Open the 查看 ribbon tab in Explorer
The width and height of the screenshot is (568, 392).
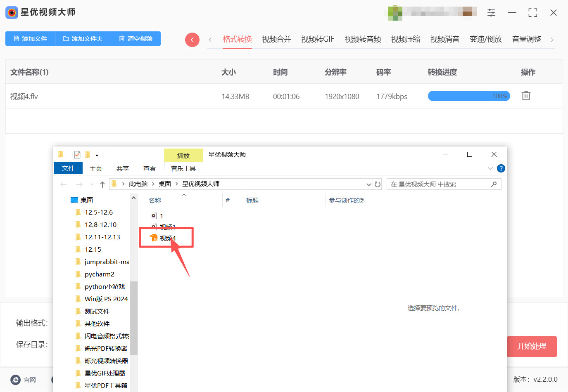point(149,168)
